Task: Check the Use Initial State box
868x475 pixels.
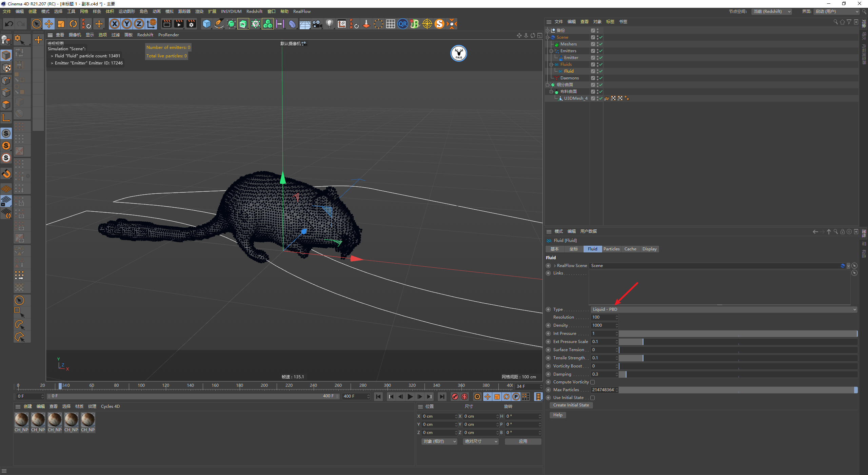Action: (x=593, y=398)
